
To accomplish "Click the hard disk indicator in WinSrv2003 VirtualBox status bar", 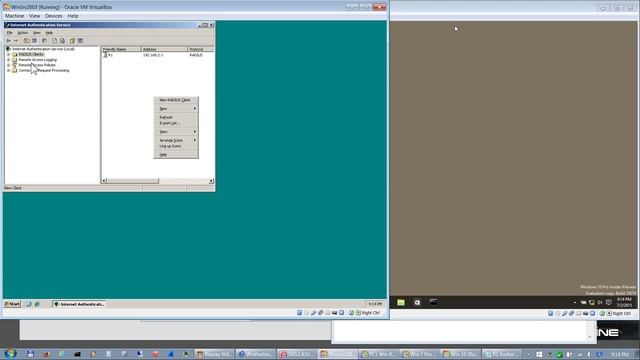I will point(300,313).
